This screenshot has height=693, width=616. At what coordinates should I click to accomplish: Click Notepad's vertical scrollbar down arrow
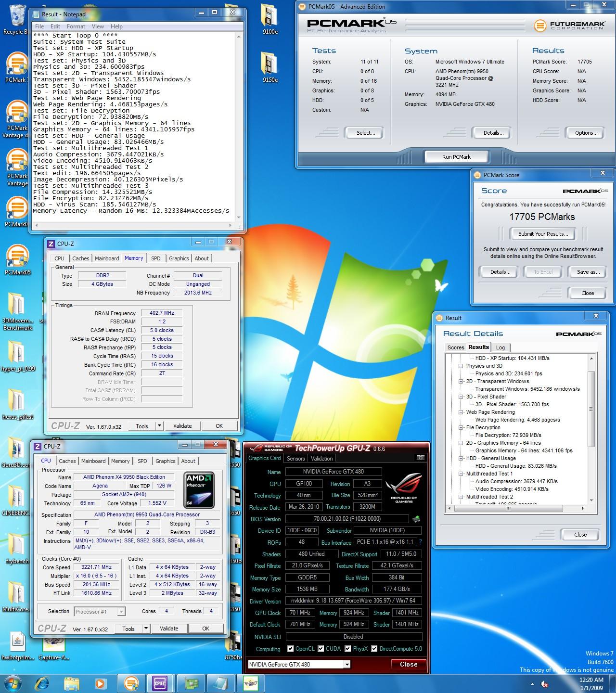(239, 218)
